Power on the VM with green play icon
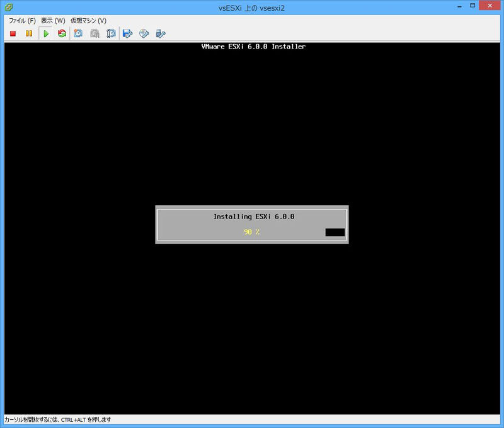The height and width of the screenshot is (428, 504). pyautogui.click(x=45, y=33)
